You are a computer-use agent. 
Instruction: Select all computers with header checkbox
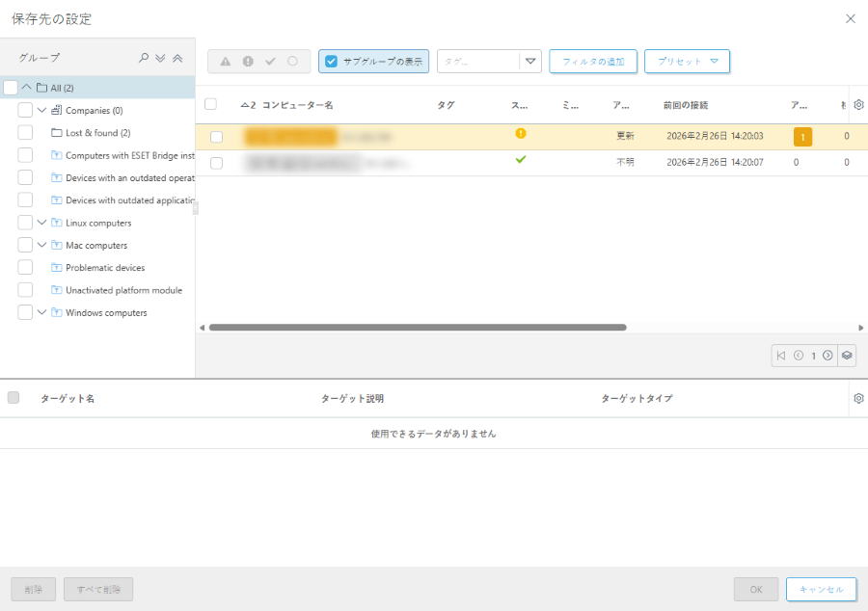[x=211, y=104]
